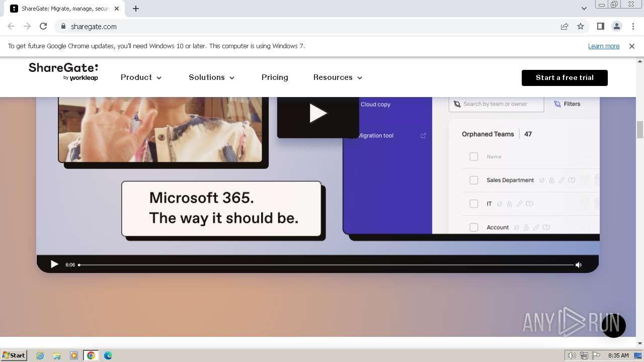Viewport: 644px width, 362px height.
Task: Click the address bar URL sharegate.com
Action: [x=94, y=27]
